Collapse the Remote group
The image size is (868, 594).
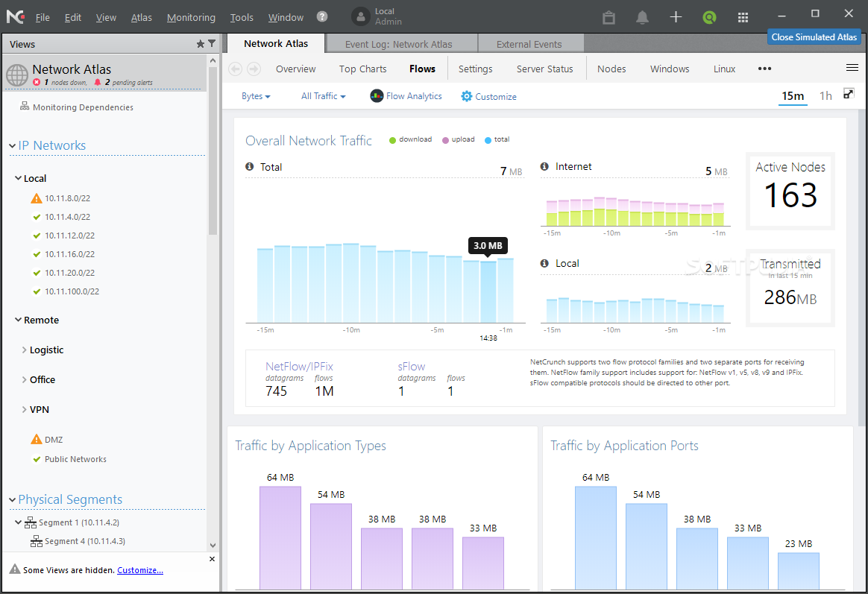(18, 320)
